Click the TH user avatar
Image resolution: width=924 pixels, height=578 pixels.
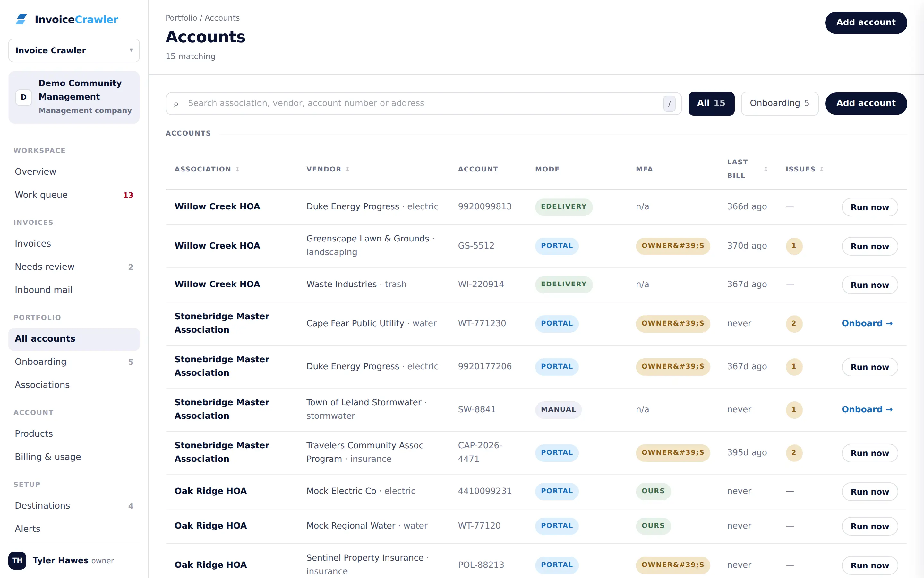click(17, 560)
